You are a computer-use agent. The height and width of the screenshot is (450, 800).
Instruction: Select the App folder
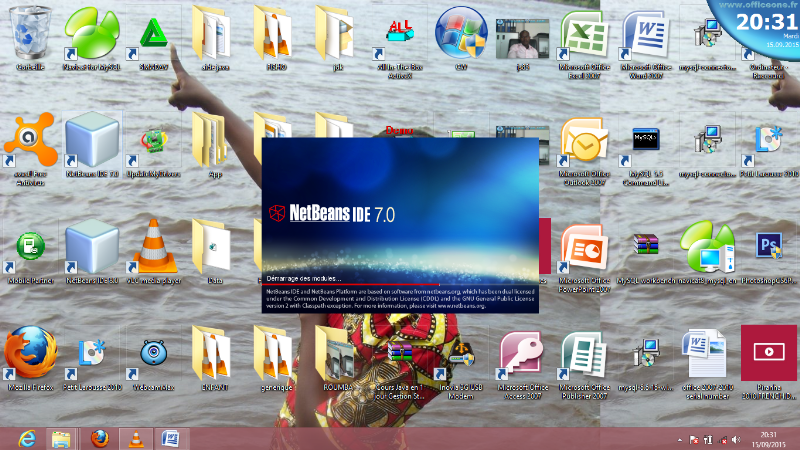(x=215, y=144)
